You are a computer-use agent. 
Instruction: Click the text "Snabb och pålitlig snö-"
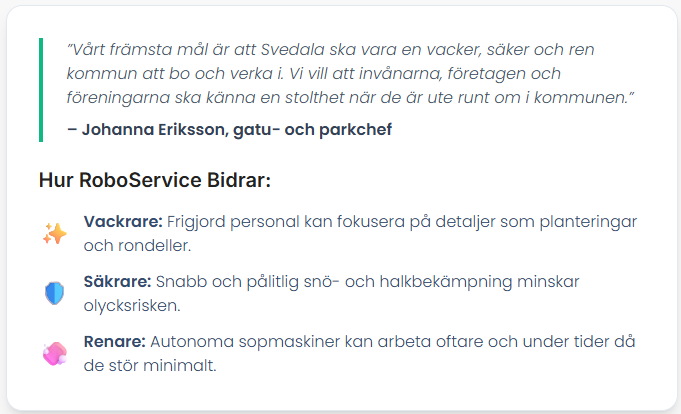pos(248,282)
